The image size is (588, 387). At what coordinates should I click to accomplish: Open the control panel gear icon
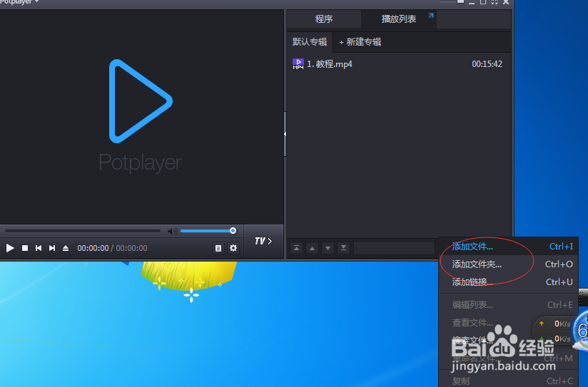[233, 248]
